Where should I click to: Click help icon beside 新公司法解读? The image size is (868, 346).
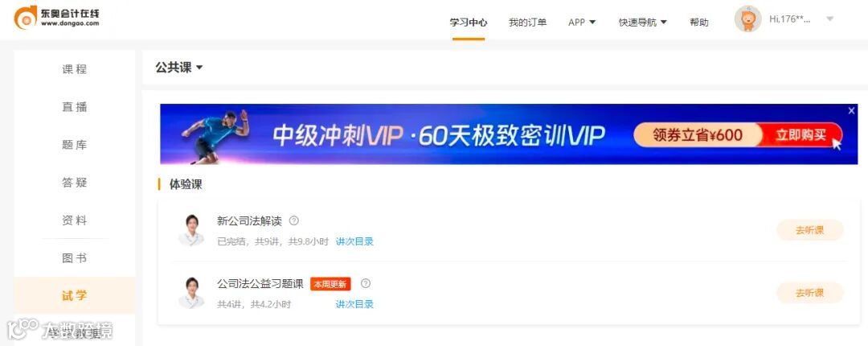[294, 220]
